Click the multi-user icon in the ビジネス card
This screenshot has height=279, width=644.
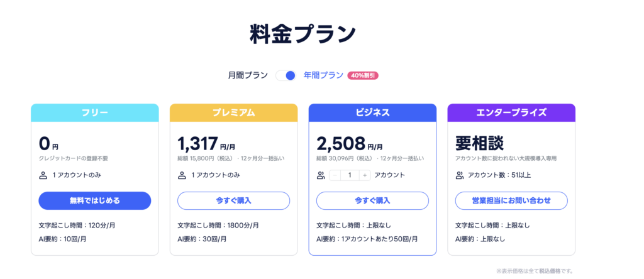pyautogui.click(x=321, y=175)
